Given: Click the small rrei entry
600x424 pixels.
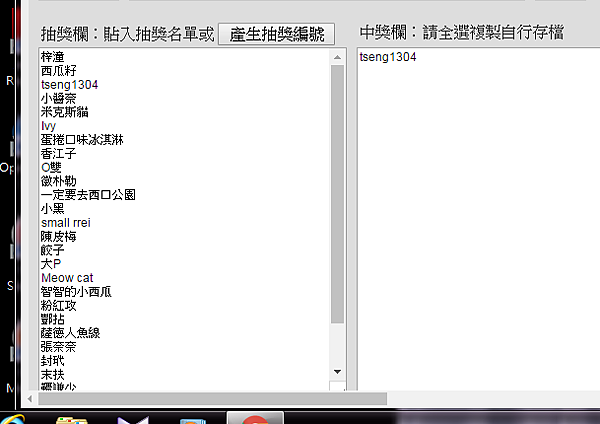Looking at the screenshot, I should (x=65, y=222).
